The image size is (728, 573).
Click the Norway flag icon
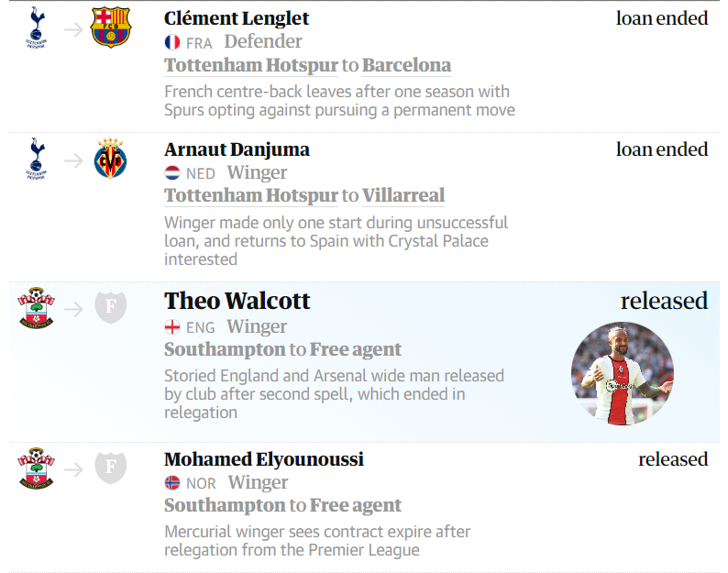(172, 483)
